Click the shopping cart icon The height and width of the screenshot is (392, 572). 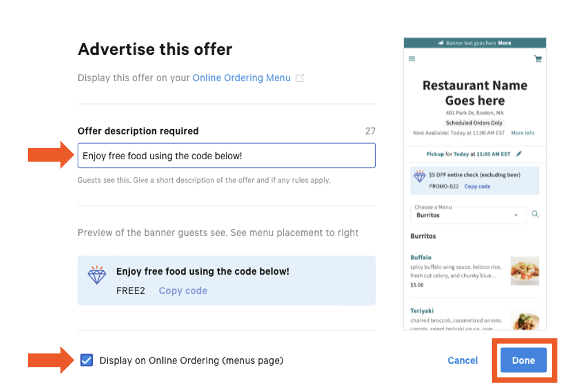point(538,59)
